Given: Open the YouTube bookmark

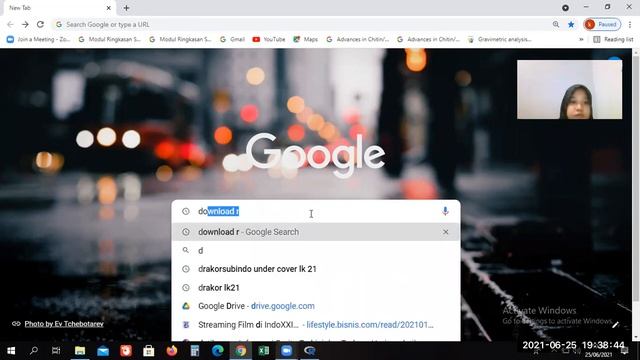Looking at the screenshot, I should [x=269, y=39].
